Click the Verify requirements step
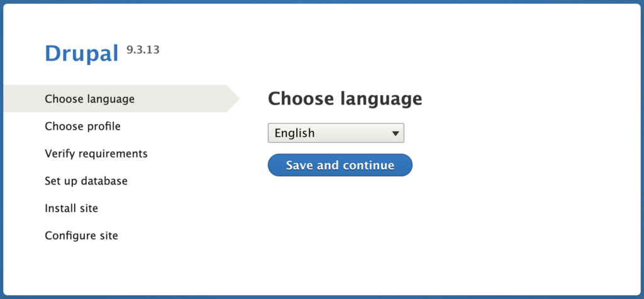Image resolution: width=644 pixels, height=299 pixels. (96, 154)
